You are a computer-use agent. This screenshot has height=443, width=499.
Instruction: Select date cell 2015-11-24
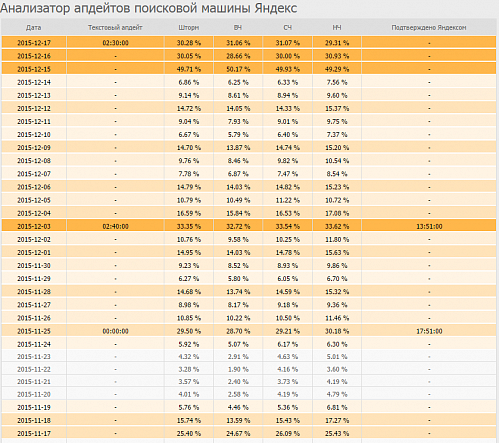34,344
